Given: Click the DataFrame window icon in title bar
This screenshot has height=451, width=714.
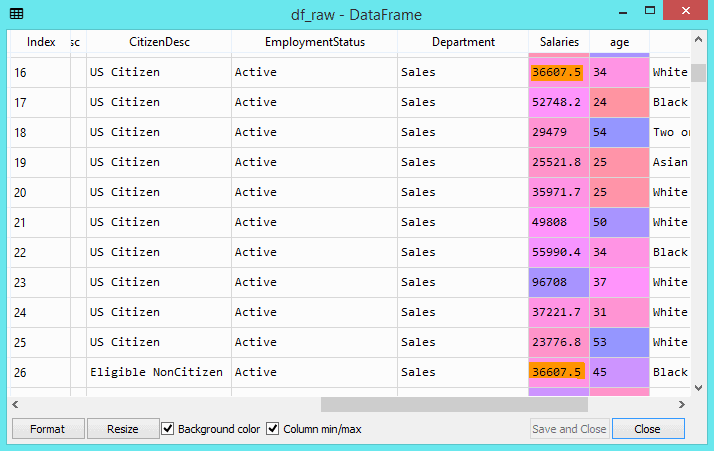Looking at the screenshot, I should point(18,14).
